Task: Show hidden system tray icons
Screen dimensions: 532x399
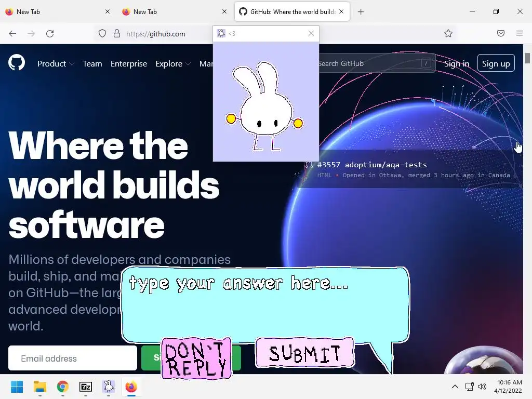Action: [x=455, y=387]
